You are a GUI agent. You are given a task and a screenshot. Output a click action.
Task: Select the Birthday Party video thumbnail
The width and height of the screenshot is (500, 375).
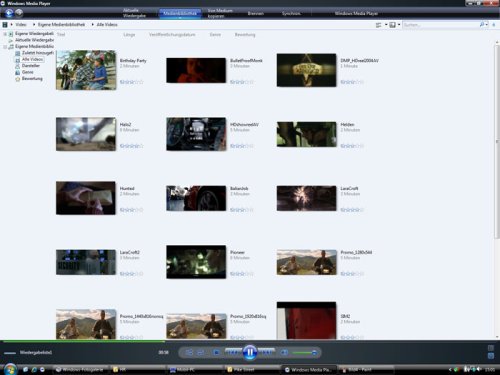86,70
